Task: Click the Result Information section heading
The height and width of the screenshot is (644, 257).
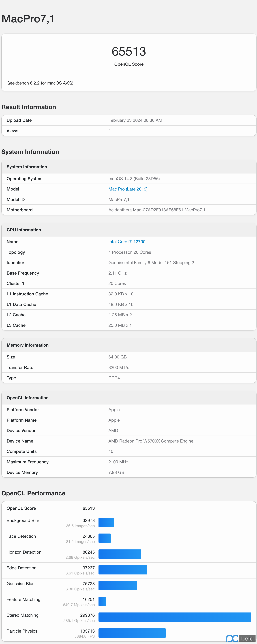Action: [x=29, y=107]
